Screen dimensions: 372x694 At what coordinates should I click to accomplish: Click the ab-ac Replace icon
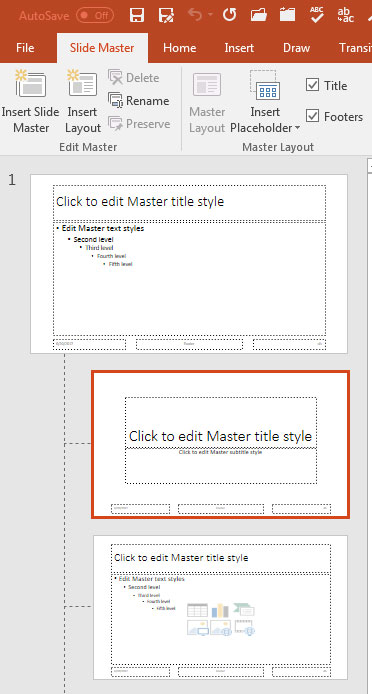point(345,15)
